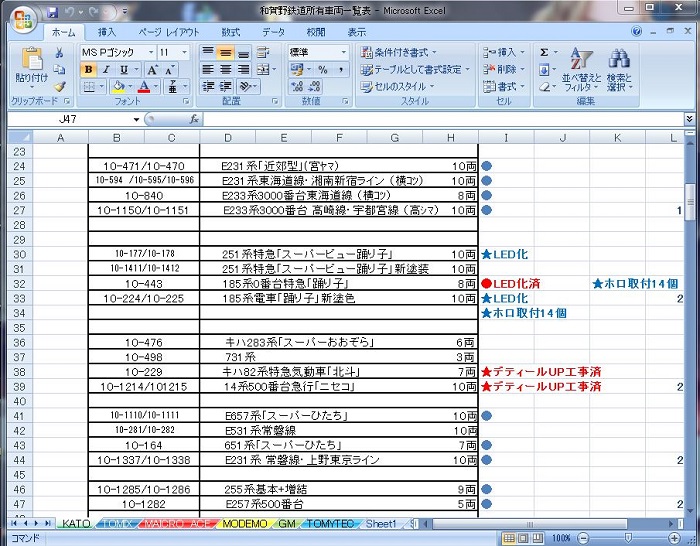Apply percent style format
This screenshot has height=546, width=700.
[322, 69]
